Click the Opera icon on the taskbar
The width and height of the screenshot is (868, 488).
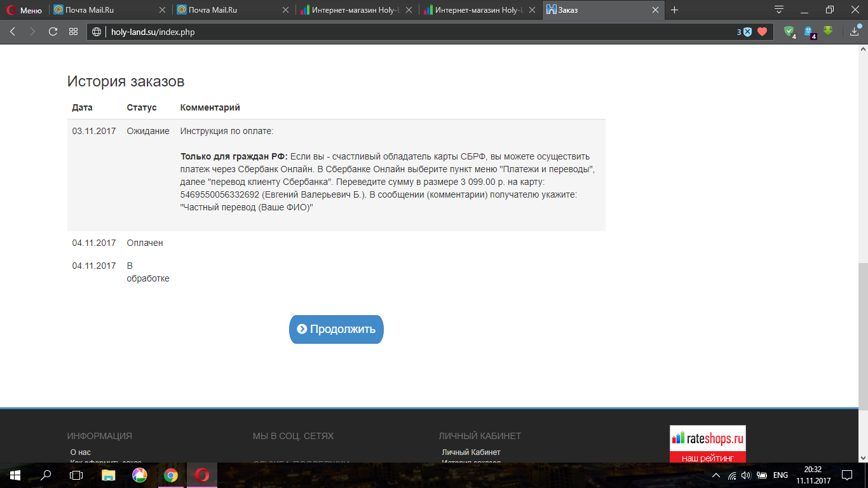[202, 475]
